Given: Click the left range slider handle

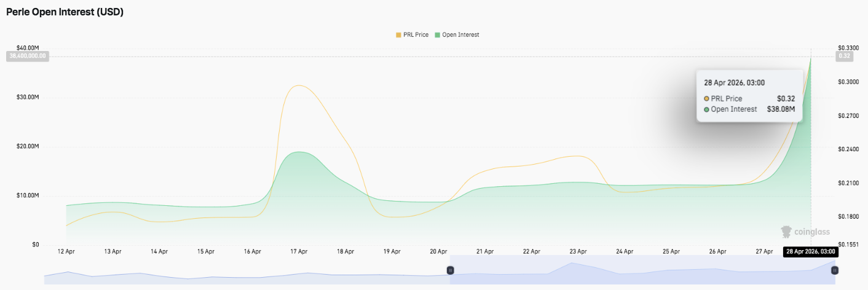Looking at the screenshot, I should (x=450, y=270).
